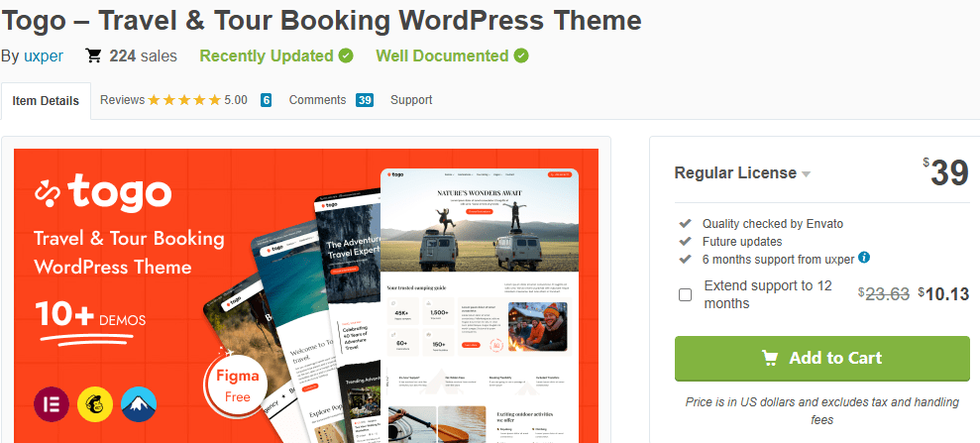Click the Figma Free circular badge
The height and width of the screenshot is (443, 980).
pos(237,386)
